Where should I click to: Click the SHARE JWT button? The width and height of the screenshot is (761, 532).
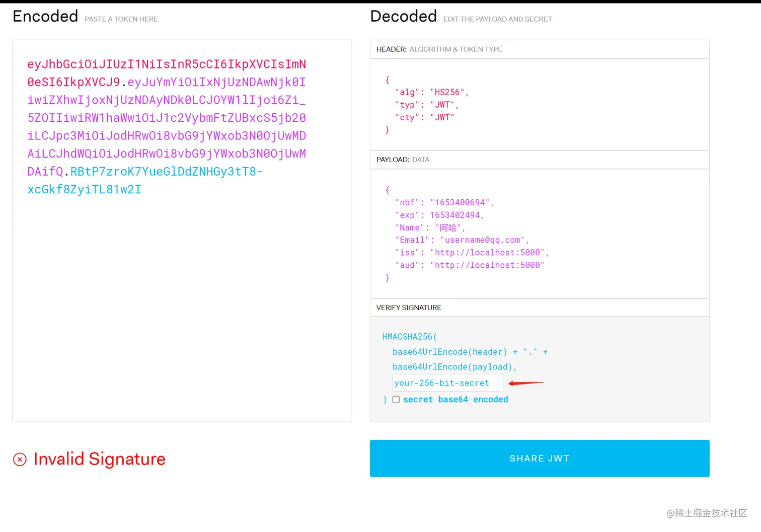(x=540, y=459)
